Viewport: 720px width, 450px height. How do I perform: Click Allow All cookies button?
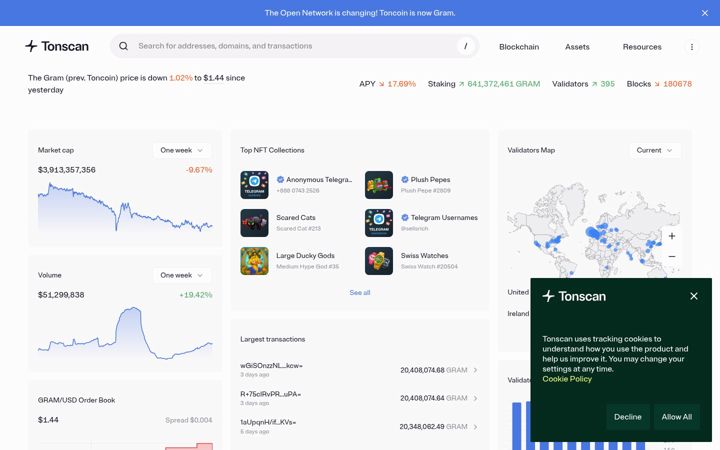677,417
